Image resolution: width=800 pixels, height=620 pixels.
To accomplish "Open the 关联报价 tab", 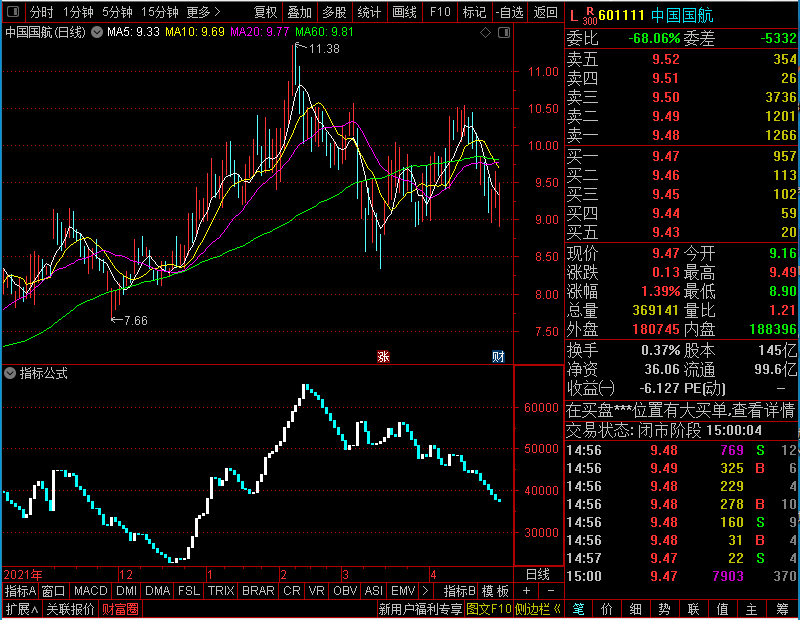I will point(70,609).
